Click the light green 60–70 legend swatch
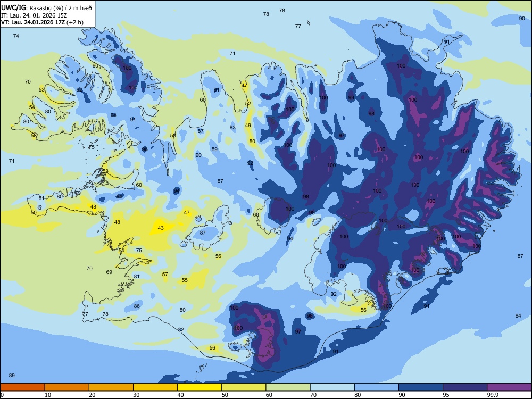532x399 pixels. tap(288, 387)
